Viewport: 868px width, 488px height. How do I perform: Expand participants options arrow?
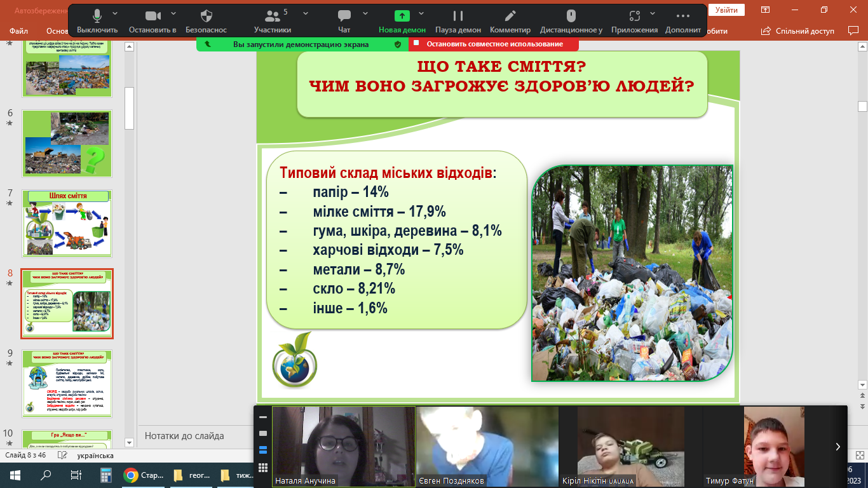click(x=306, y=13)
